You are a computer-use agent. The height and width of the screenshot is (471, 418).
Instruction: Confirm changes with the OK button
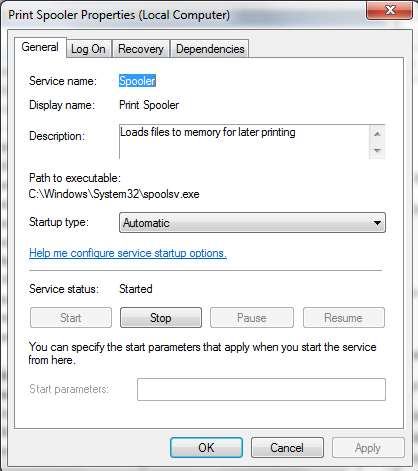206,448
